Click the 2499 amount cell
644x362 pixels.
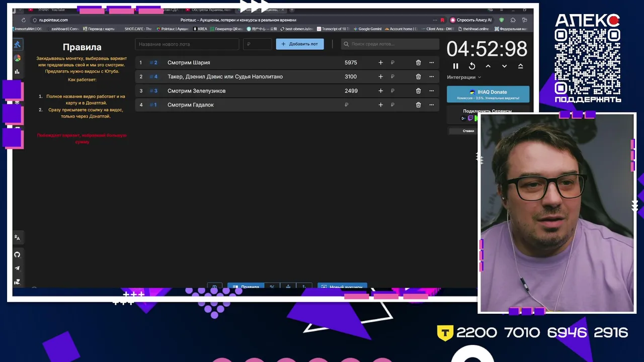coord(351,90)
